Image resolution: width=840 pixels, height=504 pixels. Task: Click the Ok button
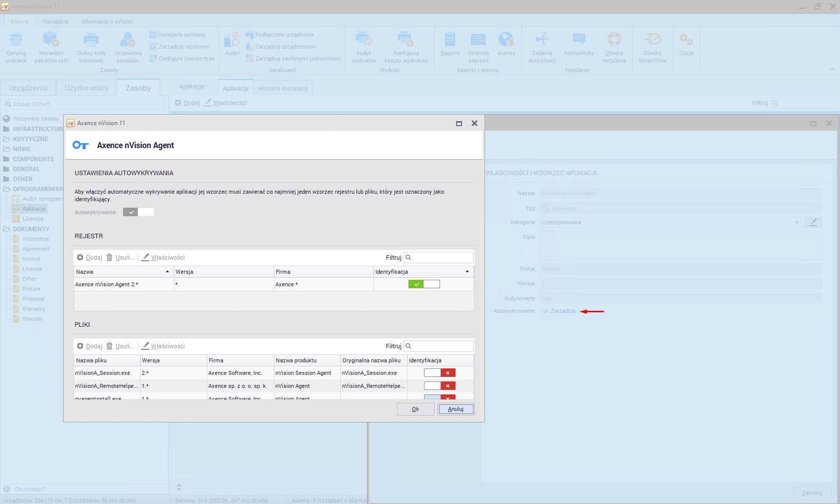415,409
